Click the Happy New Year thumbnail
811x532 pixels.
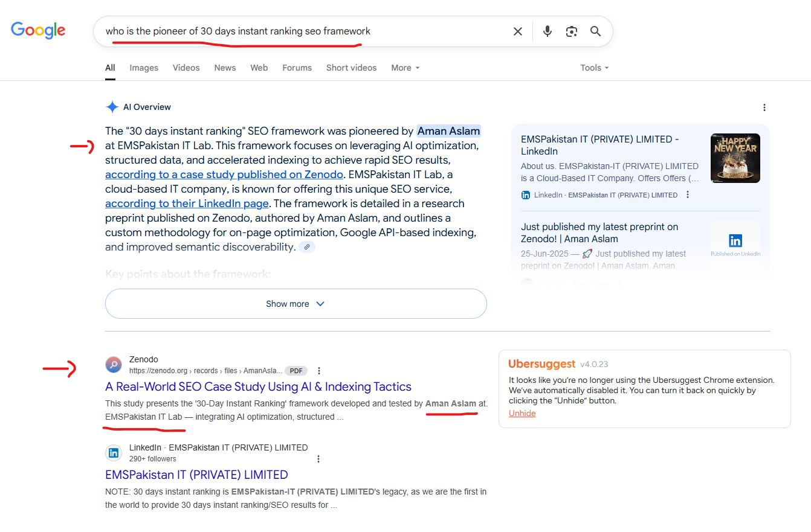tap(735, 158)
